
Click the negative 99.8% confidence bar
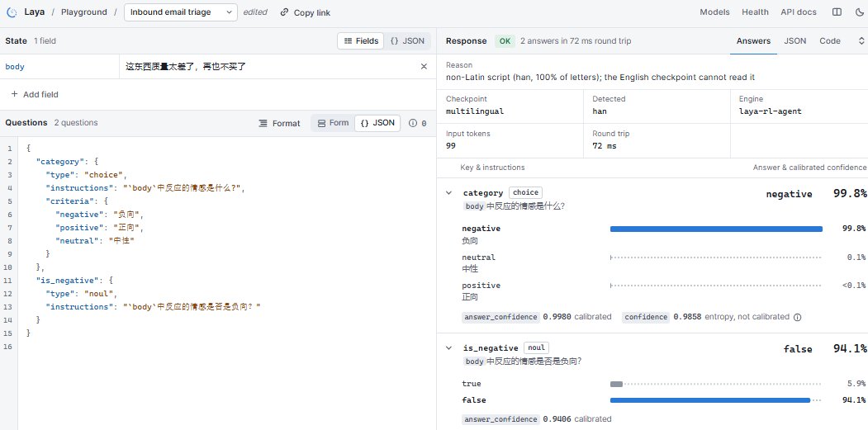tap(716, 229)
